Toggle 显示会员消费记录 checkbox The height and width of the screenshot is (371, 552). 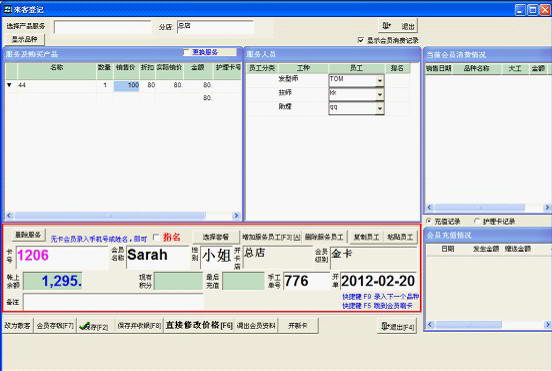coord(360,40)
